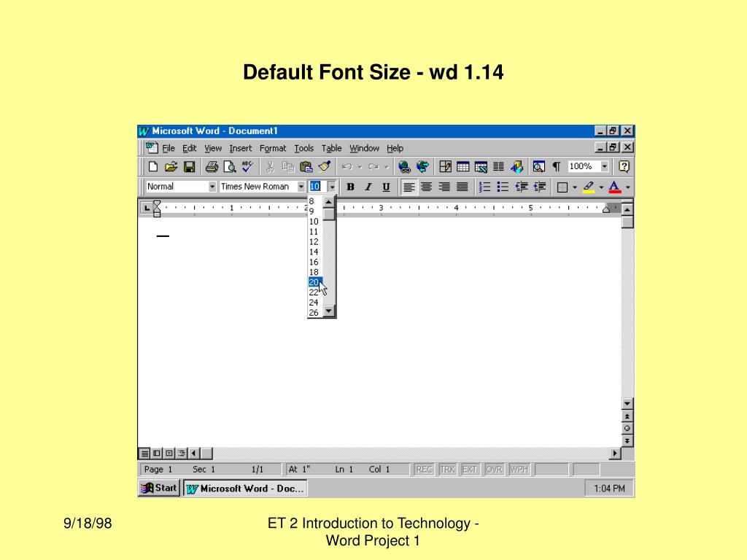Viewport: 747px width, 560px height.
Task: Click the Bullets list icon
Action: pyautogui.click(x=503, y=187)
